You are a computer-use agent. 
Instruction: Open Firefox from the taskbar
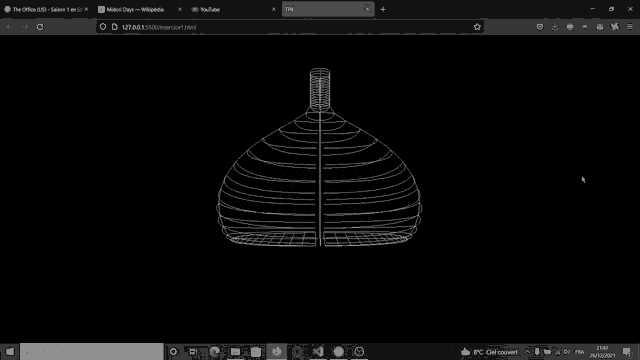point(277,351)
